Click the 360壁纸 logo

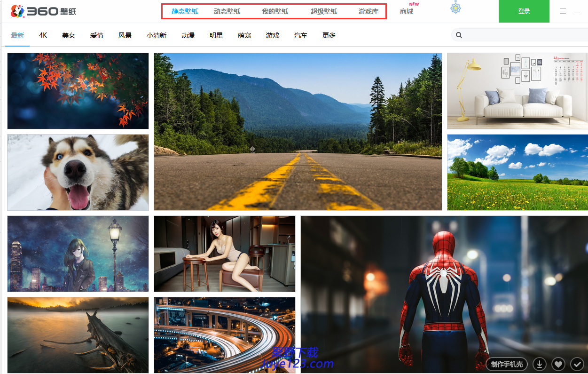[43, 11]
